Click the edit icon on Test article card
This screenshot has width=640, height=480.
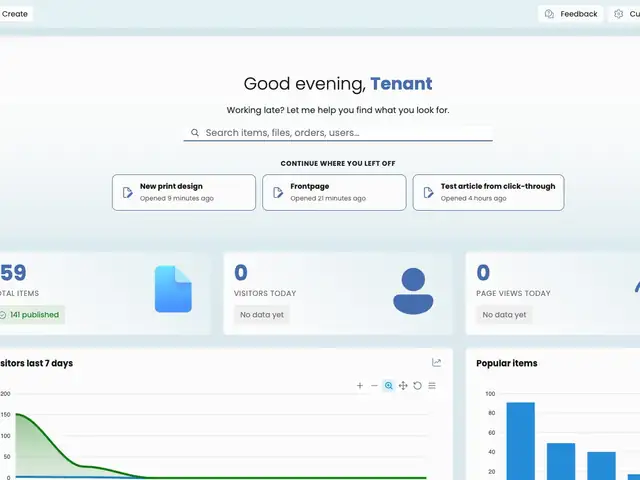coord(428,192)
